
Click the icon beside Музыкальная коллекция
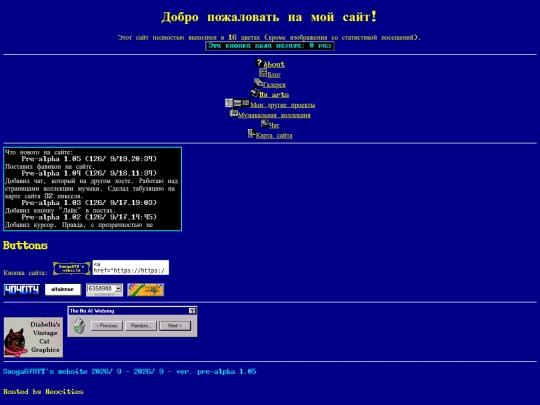click(x=234, y=113)
